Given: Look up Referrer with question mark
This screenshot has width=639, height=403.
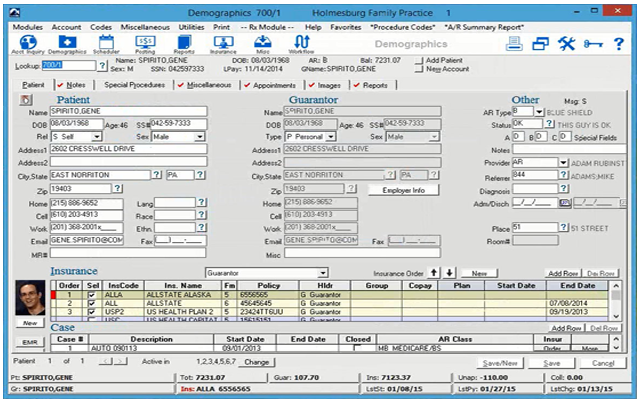Looking at the screenshot, I should tap(563, 175).
